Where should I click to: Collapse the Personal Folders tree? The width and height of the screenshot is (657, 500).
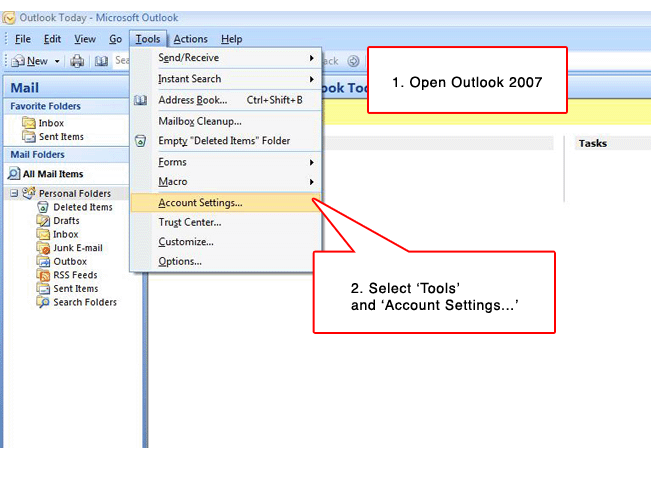click(14, 193)
